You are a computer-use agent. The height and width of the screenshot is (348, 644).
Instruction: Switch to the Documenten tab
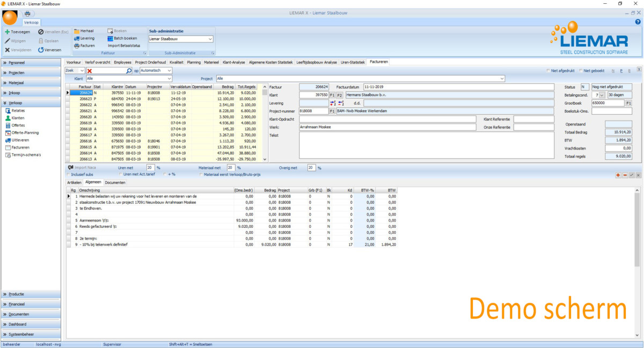(x=115, y=182)
